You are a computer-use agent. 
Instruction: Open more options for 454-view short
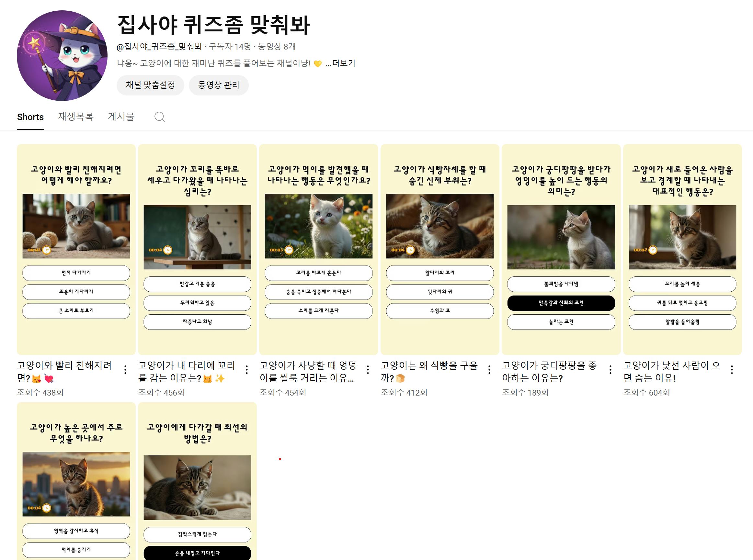(368, 369)
